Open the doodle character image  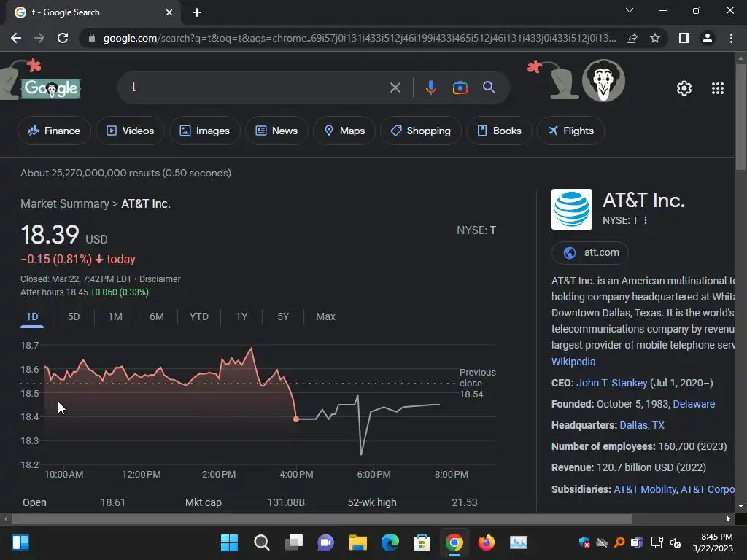pyautogui.click(x=603, y=80)
